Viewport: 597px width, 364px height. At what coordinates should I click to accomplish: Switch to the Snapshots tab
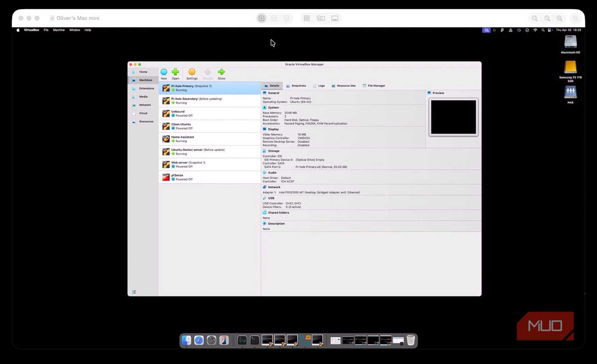[296, 86]
